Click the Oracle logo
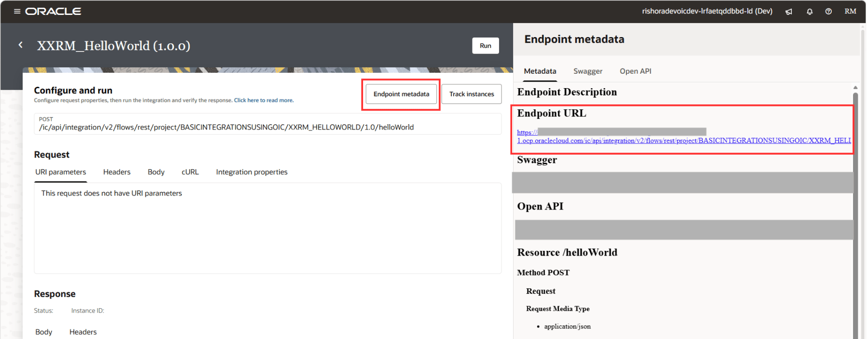 (53, 12)
